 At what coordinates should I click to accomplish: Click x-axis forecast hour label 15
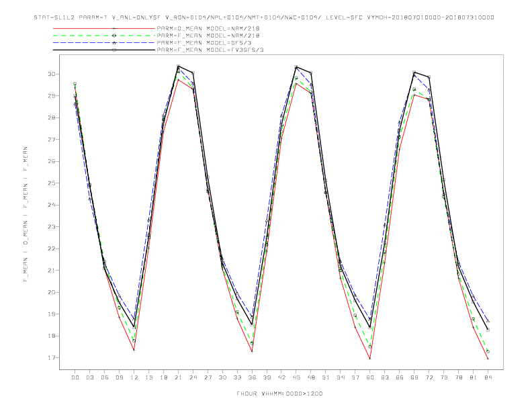149,377
